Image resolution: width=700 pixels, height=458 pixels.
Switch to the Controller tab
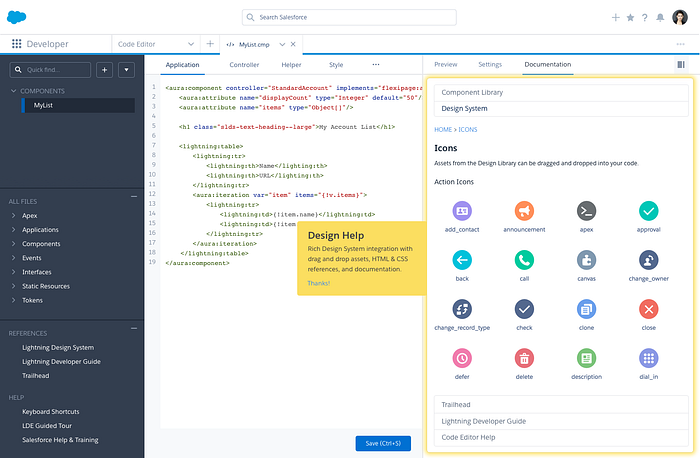click(x=244, y=64)
